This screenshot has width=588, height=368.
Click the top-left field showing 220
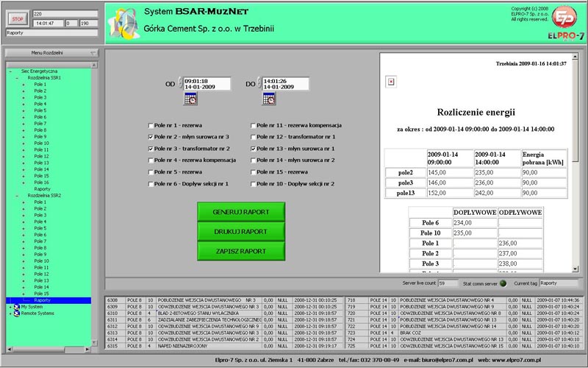click(x=65, y=14)
